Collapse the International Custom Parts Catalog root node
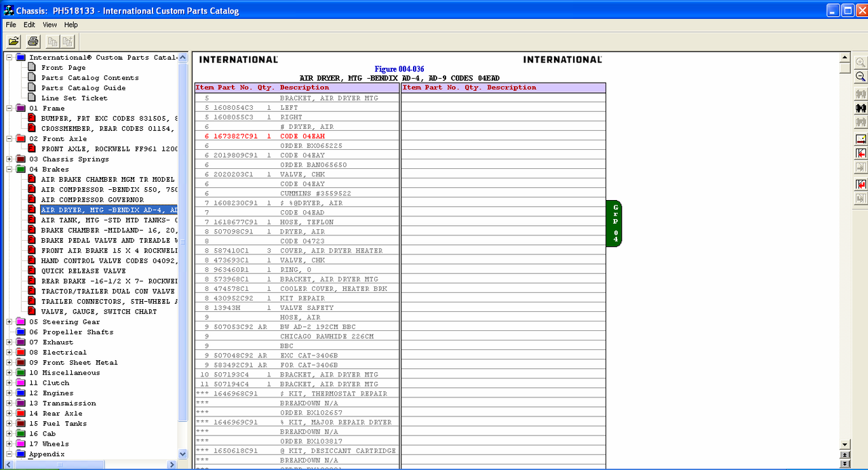The height and width of the screenshot is (470, 868). coord(9,58)
